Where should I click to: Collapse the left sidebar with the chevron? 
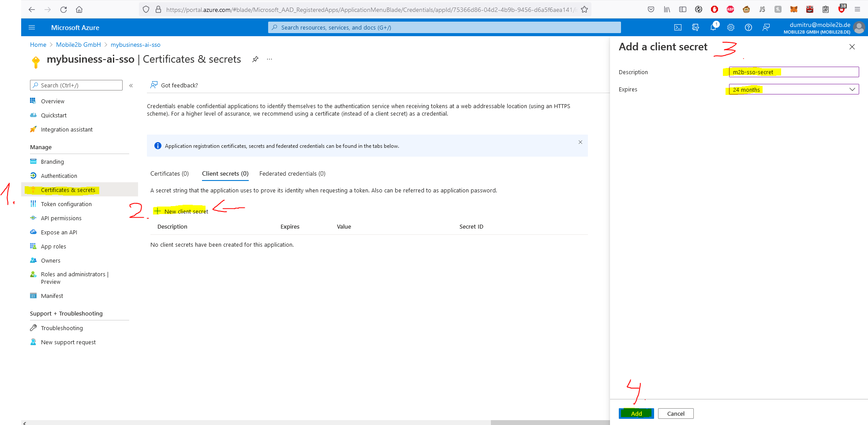(131, 85)
